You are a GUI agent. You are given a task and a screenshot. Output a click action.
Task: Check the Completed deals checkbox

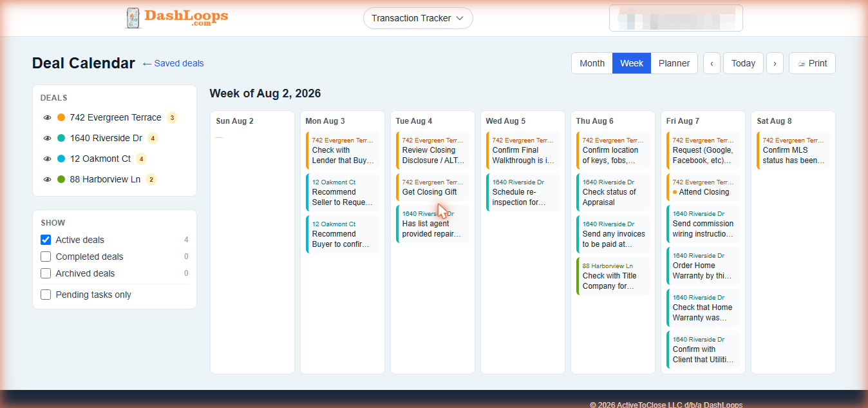tap(46, 257)
